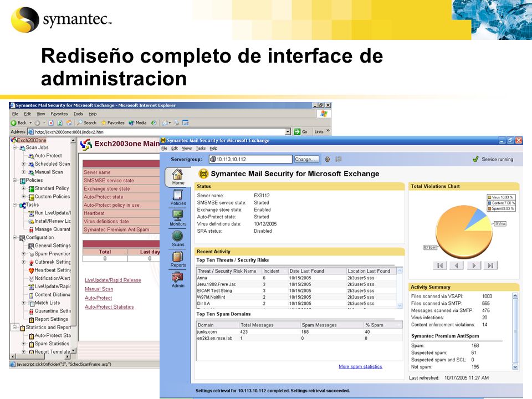Open the Scans sidebar icon
The image size is (532, 399).
tap(178, 238)
